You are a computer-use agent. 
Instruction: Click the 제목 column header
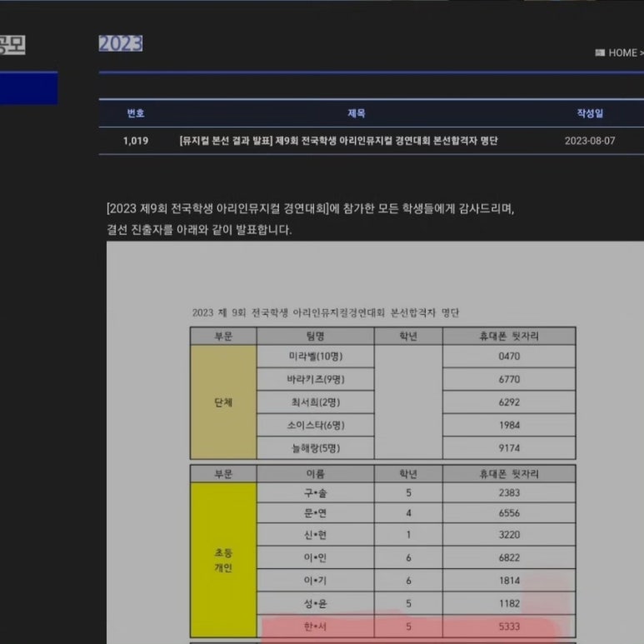(x=356, y=113)
